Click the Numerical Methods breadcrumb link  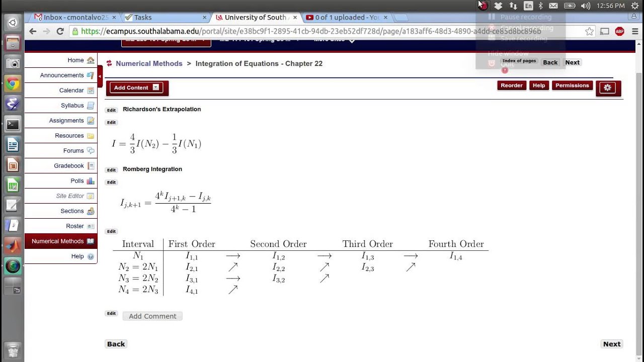tap(149, 63)
